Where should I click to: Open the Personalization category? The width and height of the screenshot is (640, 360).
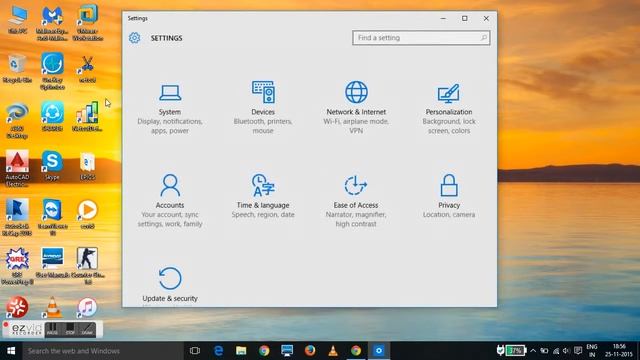click(449, 109)
